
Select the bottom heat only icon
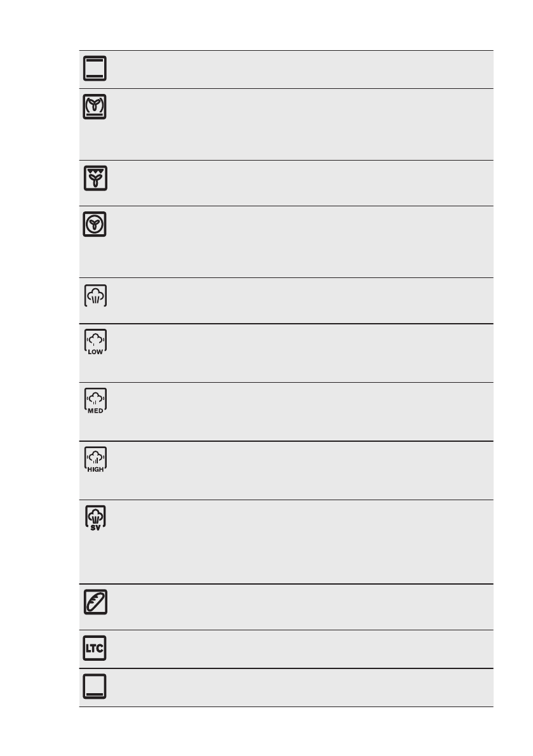tap(95, 687)
